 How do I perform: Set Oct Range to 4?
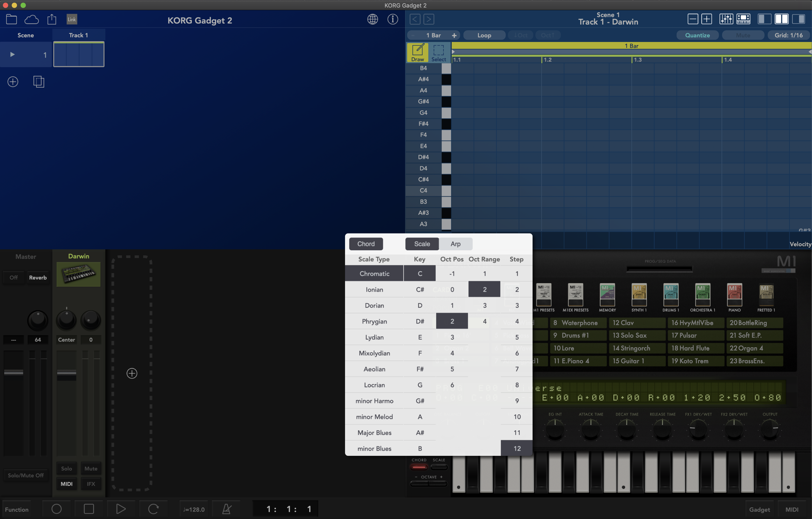(485, 321)
